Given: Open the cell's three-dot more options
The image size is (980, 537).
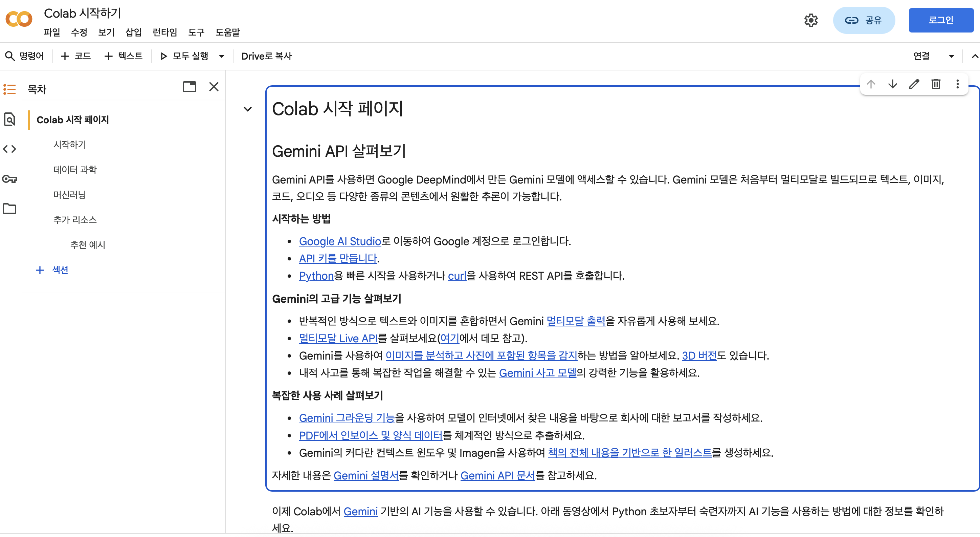Looking at the screenshot, I should pos(958,84).
